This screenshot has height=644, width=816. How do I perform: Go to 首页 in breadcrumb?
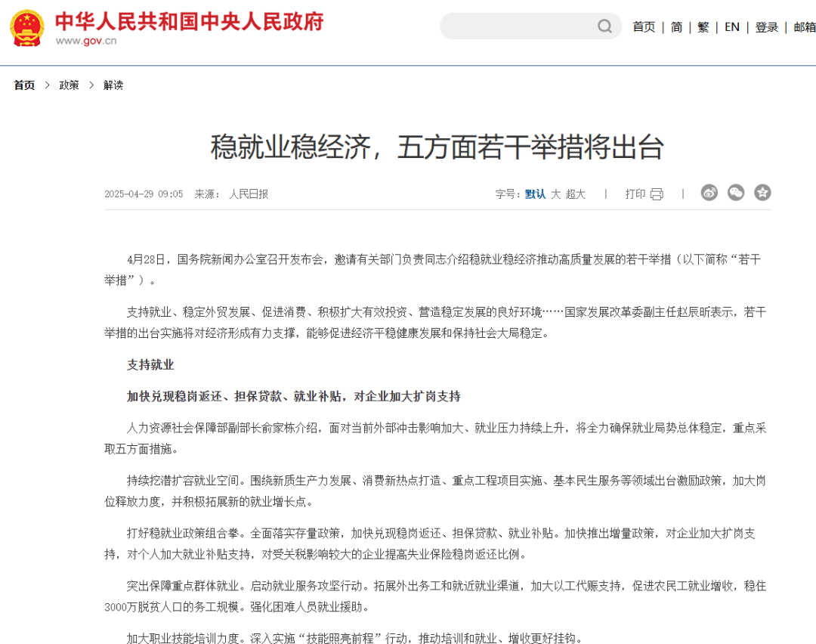click(24, 85)
